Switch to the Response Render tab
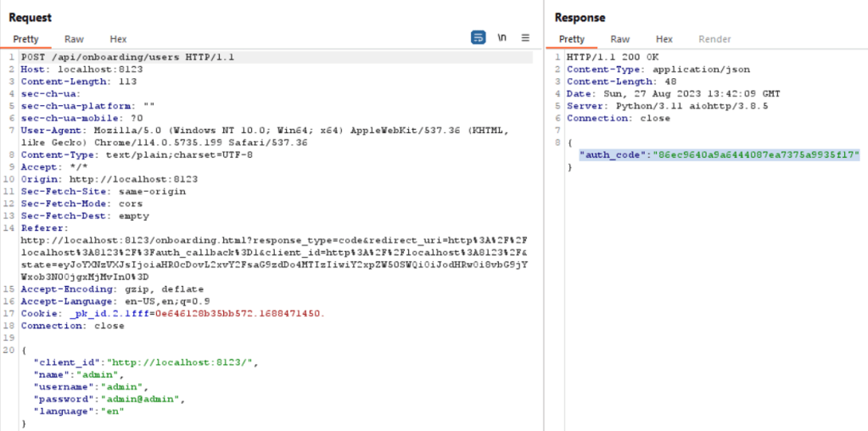 (x=714, y=39)
